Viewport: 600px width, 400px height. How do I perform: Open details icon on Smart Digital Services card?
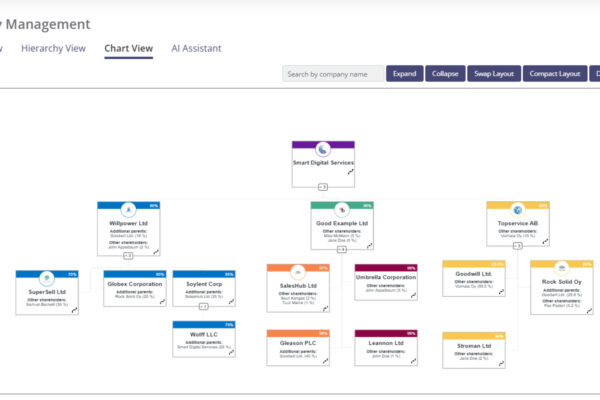pos(351,172)
